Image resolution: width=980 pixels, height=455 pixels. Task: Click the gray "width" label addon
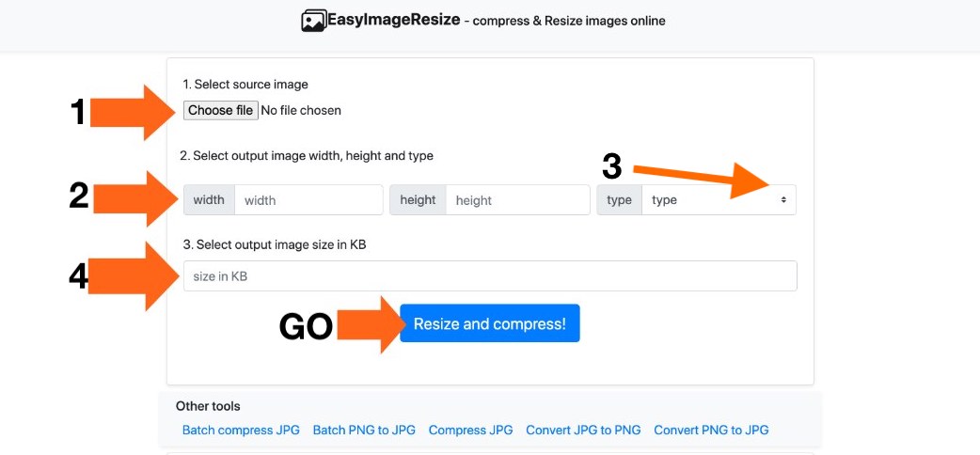coord(209,200)
